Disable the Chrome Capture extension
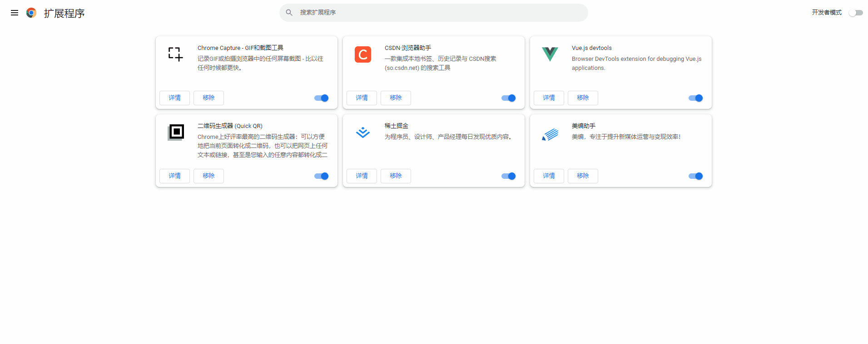 coord(322,98)
